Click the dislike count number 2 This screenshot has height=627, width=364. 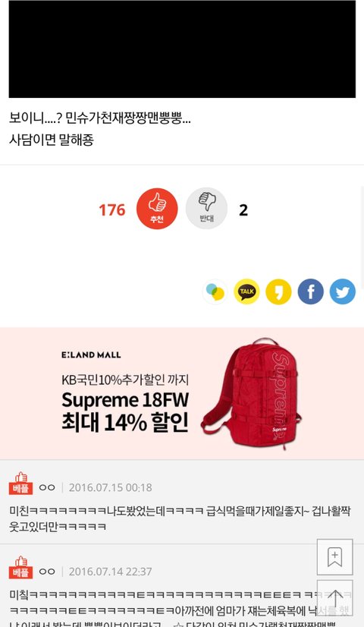(243, 210)
